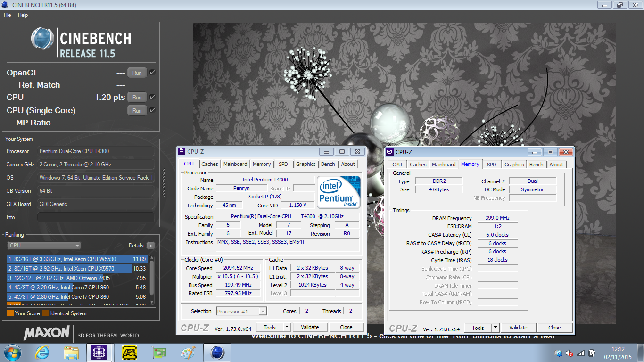The height and width of the screenshot is (362, 644).
Task: Toggle the CPU test checkbox
Action: [x=152, y=97]
